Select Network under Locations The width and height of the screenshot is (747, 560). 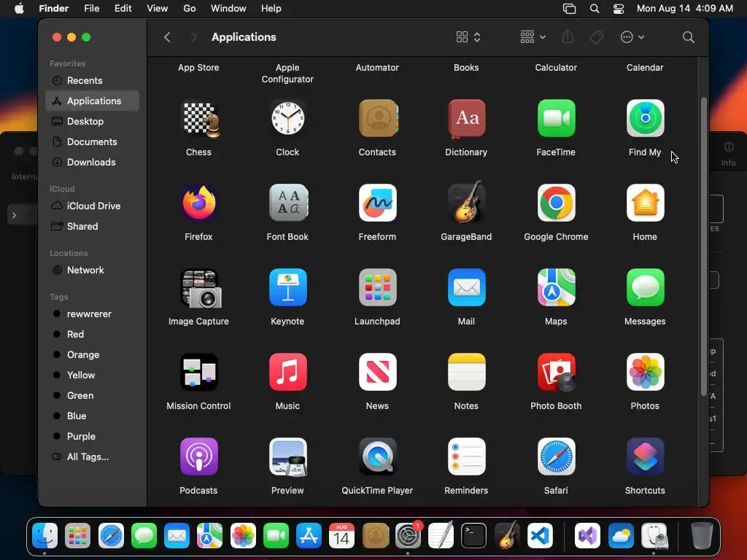pyautogui.click(x=93, y=271)
